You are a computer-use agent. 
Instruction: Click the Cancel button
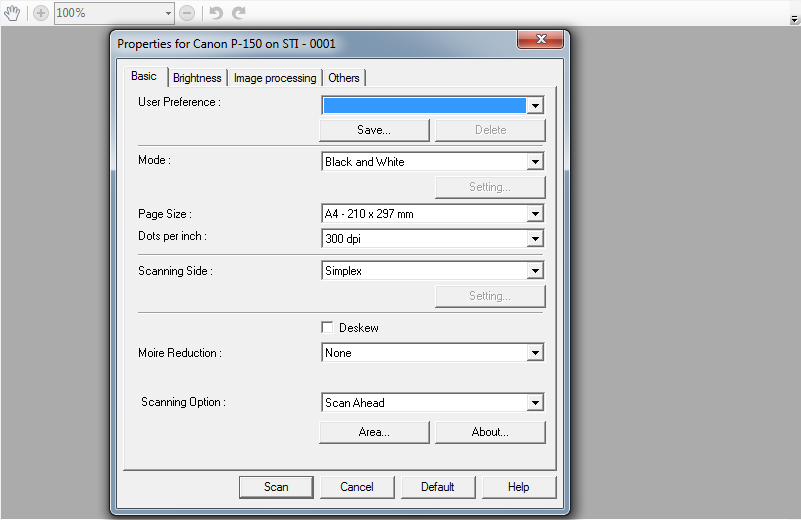point(357,487)
